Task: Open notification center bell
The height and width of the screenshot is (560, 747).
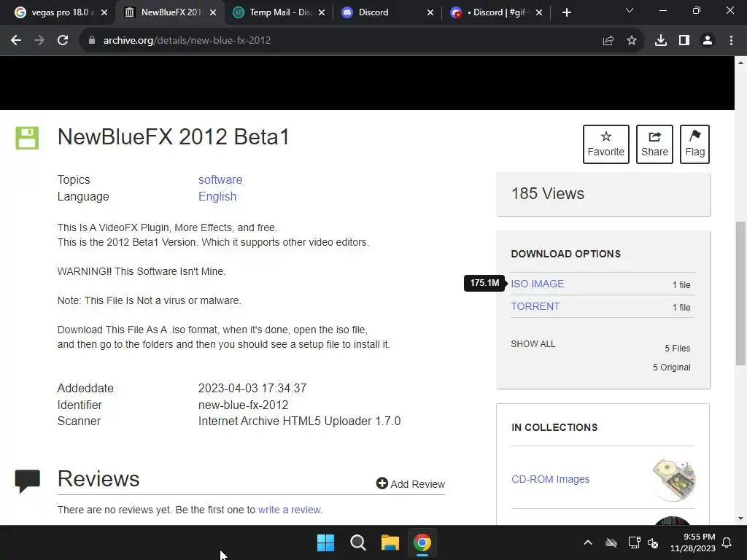Action: point(727,542)
